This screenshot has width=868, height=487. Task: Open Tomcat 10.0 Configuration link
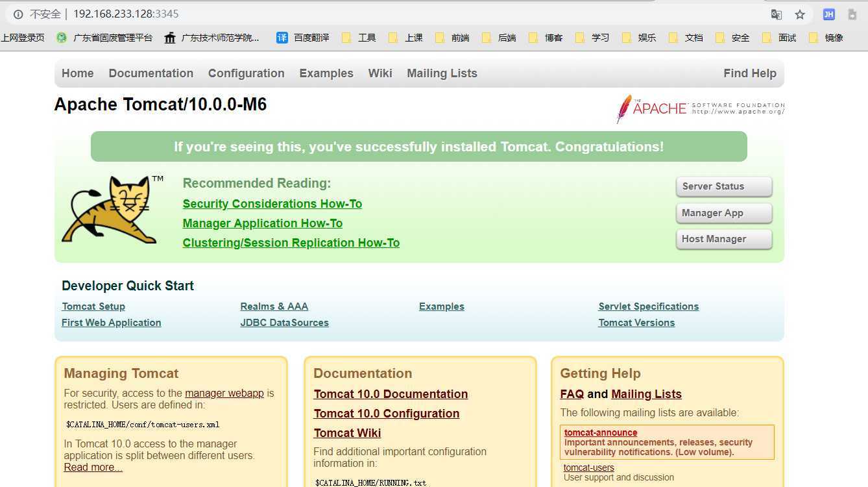[387, 414]
